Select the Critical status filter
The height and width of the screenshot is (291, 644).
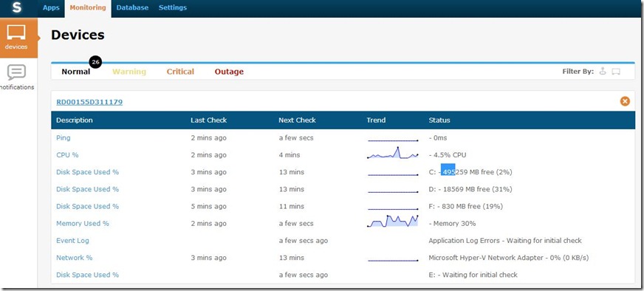coord(180,72)
